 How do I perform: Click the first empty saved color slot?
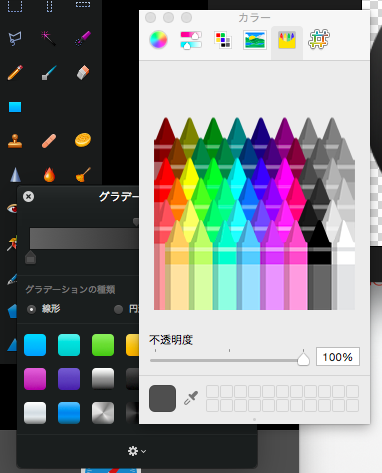click(x=212, y=391)
